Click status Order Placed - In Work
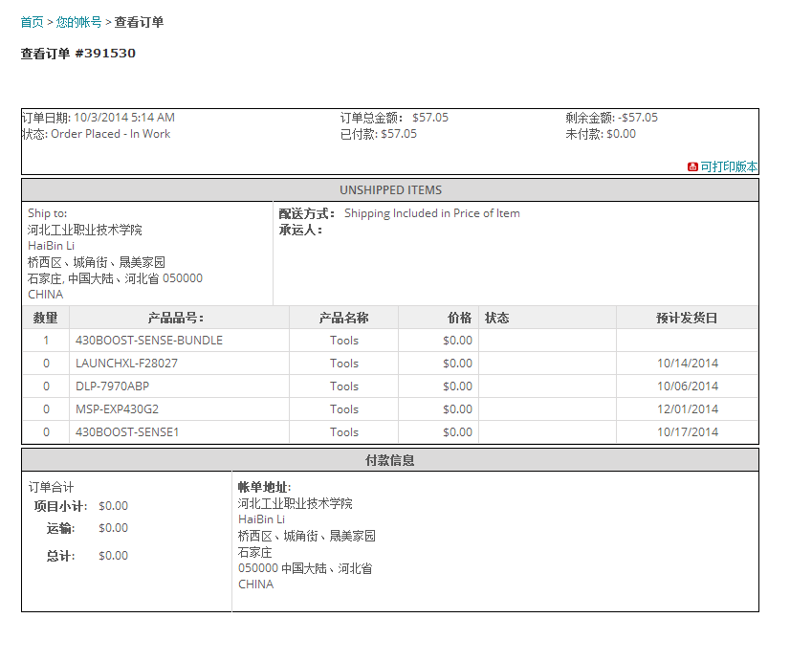The width and height of the screenshot is (812, 662). (110, 134)
